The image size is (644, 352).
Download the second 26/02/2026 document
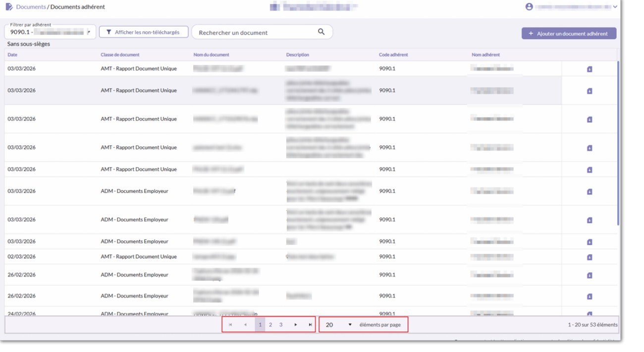(x=590, y=296)
